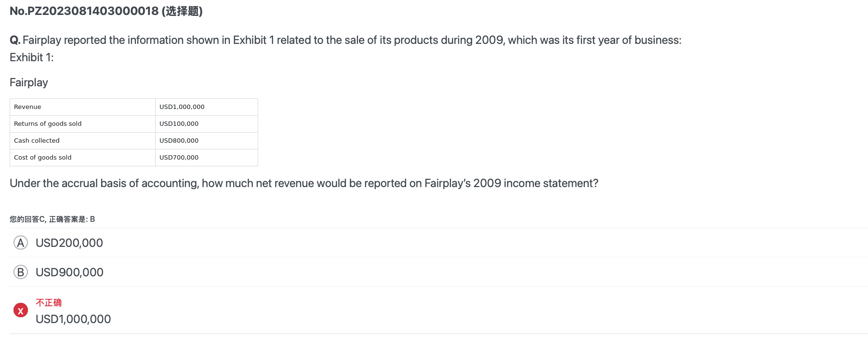Click the Revenue row label
The image size is (868, 338).
pos(82,107)
